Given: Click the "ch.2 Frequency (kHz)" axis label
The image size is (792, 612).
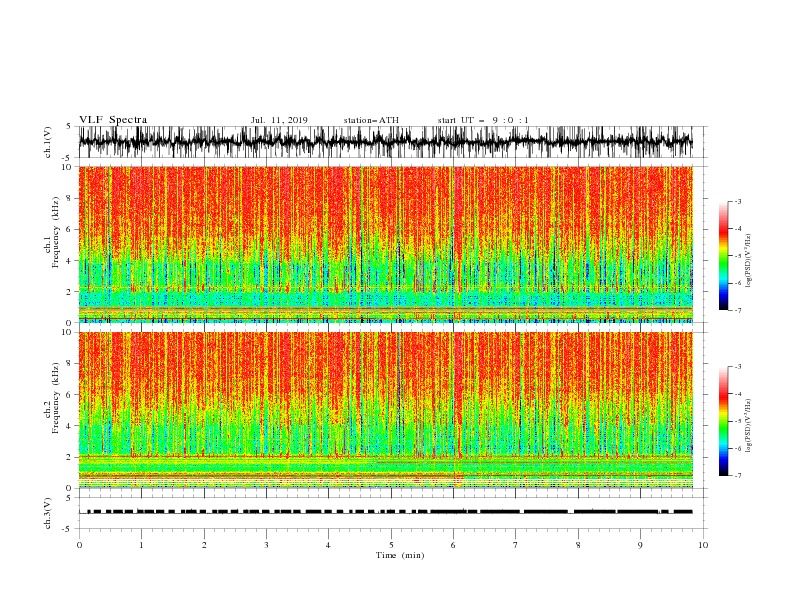Looking at the screenshot, I should (x=52, y=399).
